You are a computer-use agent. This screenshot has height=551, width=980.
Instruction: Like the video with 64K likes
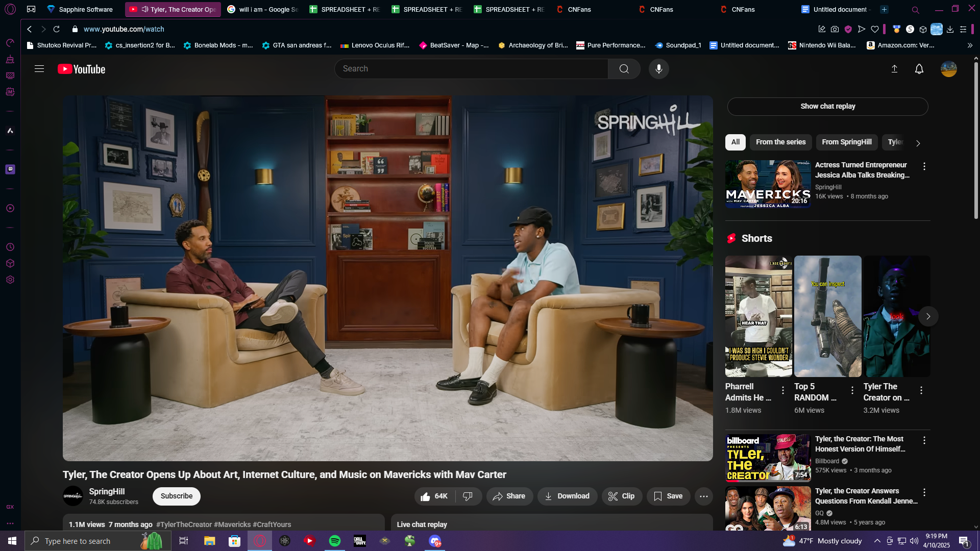click(x=434, y=496)
